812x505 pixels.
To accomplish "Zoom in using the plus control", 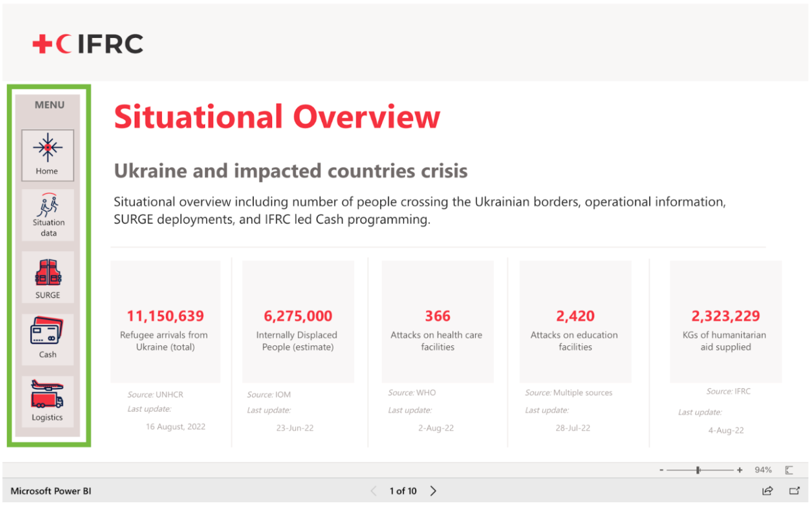I will point(739,469).
